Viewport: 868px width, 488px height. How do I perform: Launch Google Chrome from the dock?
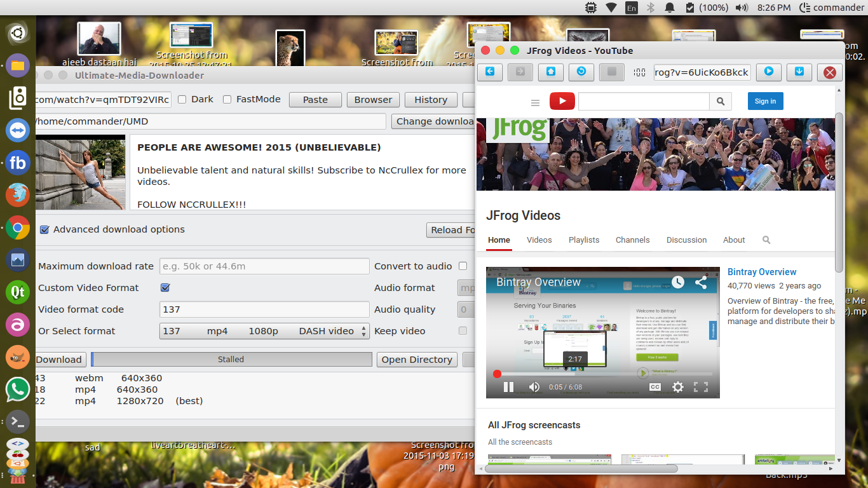18,227
